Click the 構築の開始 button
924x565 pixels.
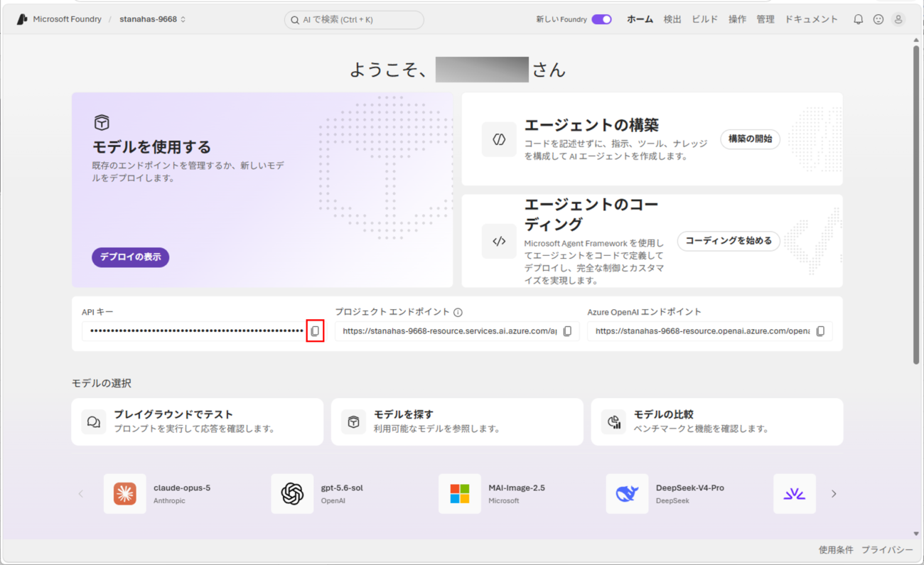(750, 139)
